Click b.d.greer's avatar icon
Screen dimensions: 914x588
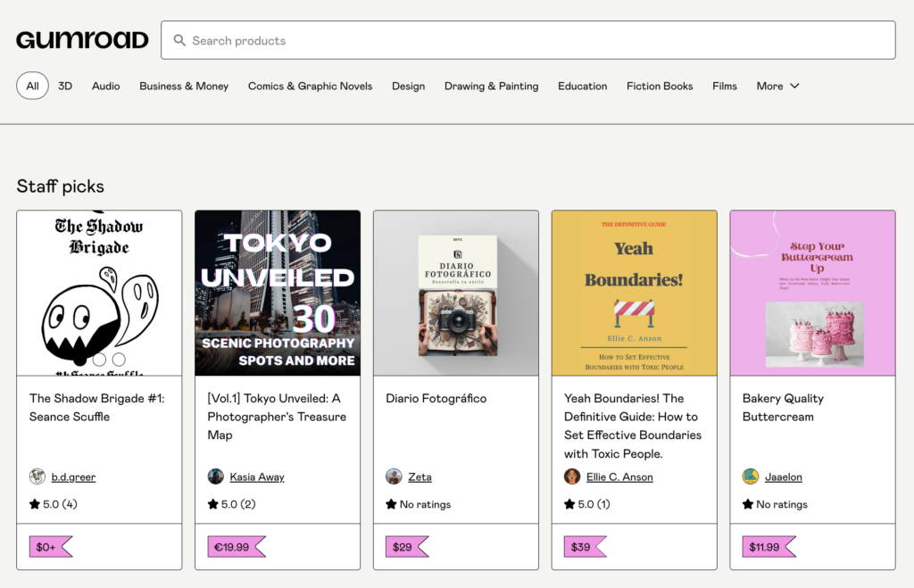click(37, 476)
